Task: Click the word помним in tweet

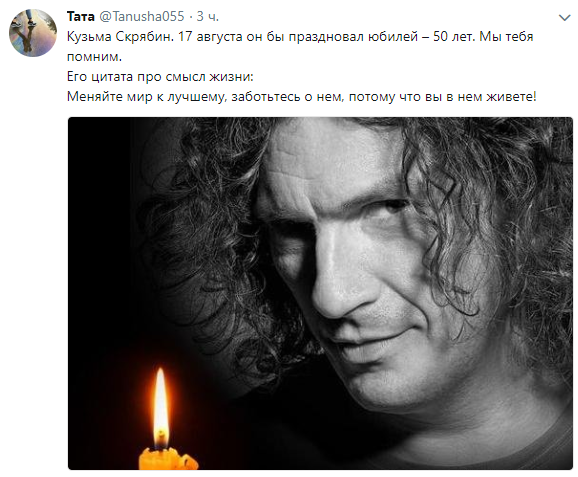Action: tap(94, 57)
